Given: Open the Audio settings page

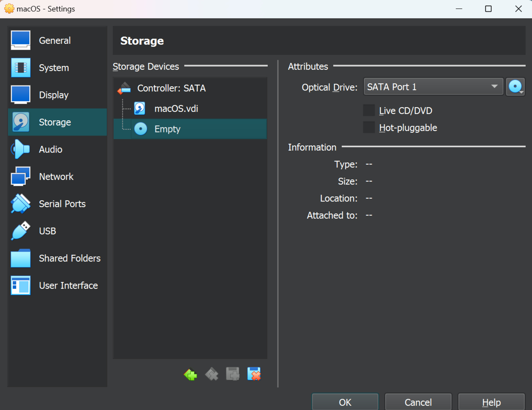Looking at the screenshot, I should (50, 149).
